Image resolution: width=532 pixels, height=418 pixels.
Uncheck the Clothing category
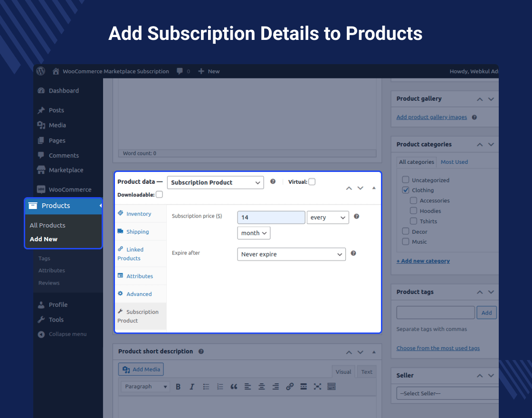[406, 190]
